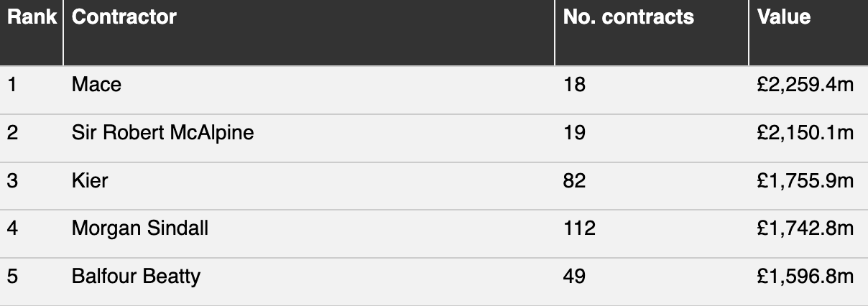Click on Morgan Sindall
This screenshot has height=306, width=868.
(x=140, y=228)
